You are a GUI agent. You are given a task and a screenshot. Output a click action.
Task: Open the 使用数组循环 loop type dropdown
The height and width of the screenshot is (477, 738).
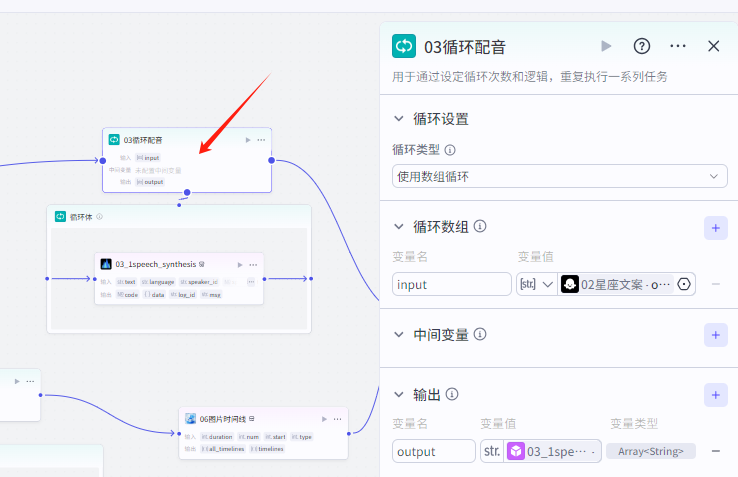click(x=560, y=177)
